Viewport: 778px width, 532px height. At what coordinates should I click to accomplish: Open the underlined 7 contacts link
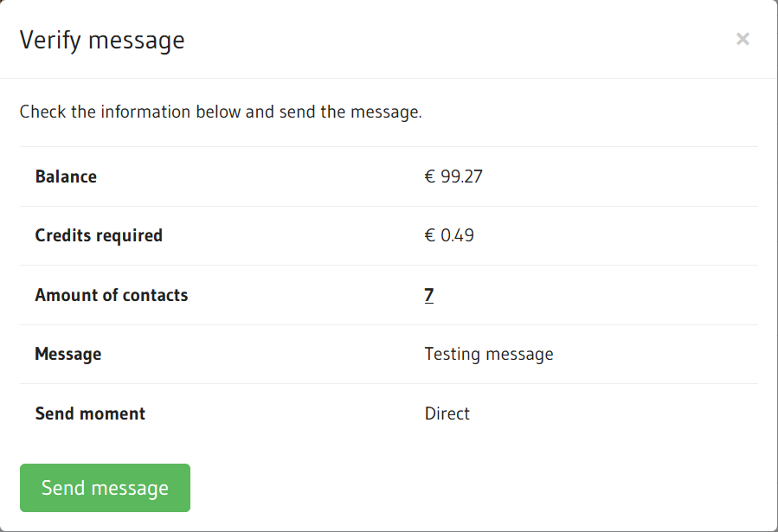coord(429,295)
